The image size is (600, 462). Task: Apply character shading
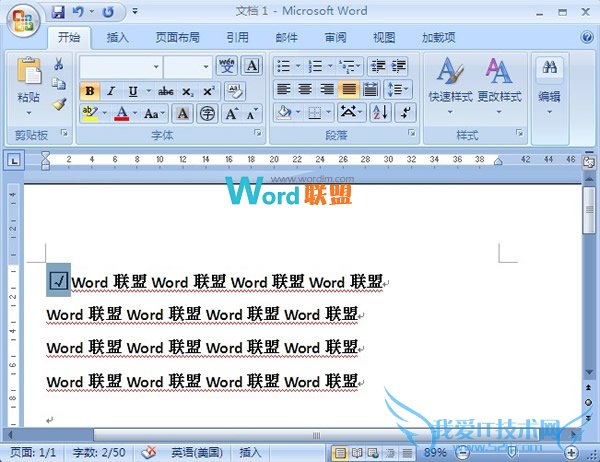[x=183, y=114]
